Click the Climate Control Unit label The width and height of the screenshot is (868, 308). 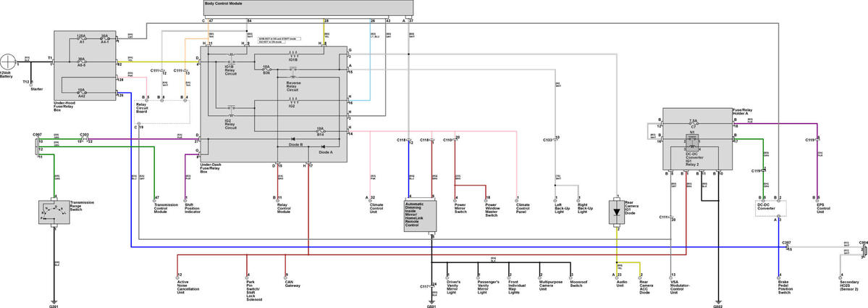[x=376, y=207]
